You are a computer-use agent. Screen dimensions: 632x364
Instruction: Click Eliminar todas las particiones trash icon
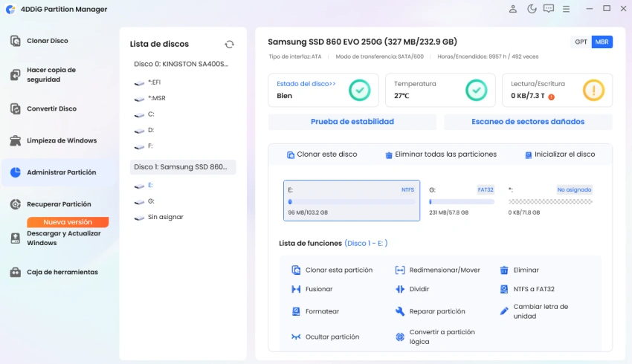point(389,155)
